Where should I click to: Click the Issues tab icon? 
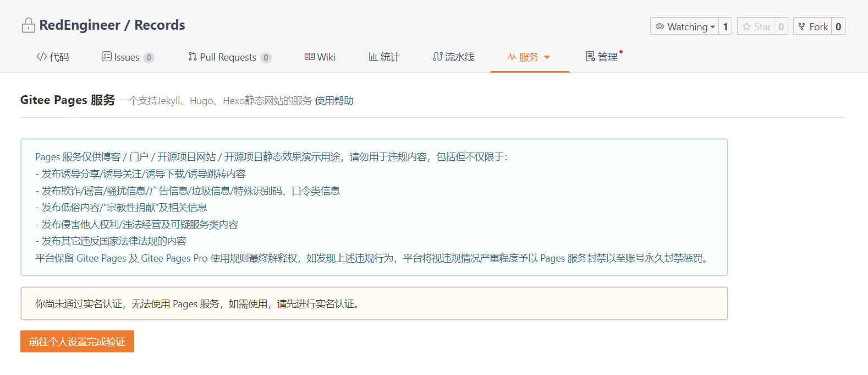[107, 57]
